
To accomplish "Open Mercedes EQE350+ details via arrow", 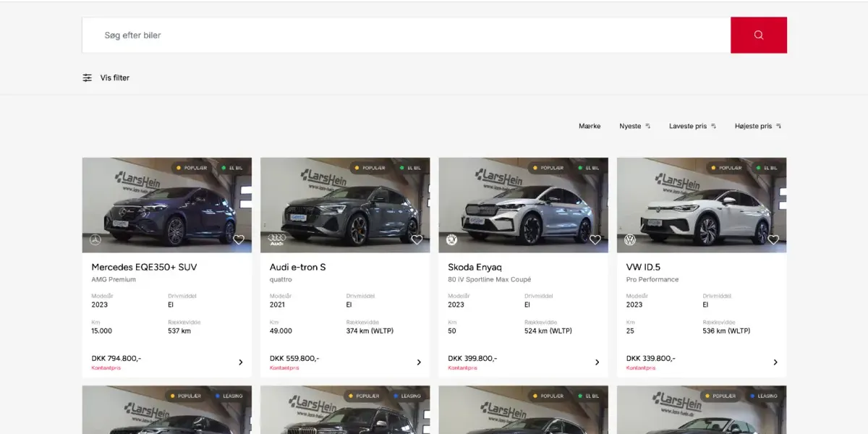I will pos(241,362).
